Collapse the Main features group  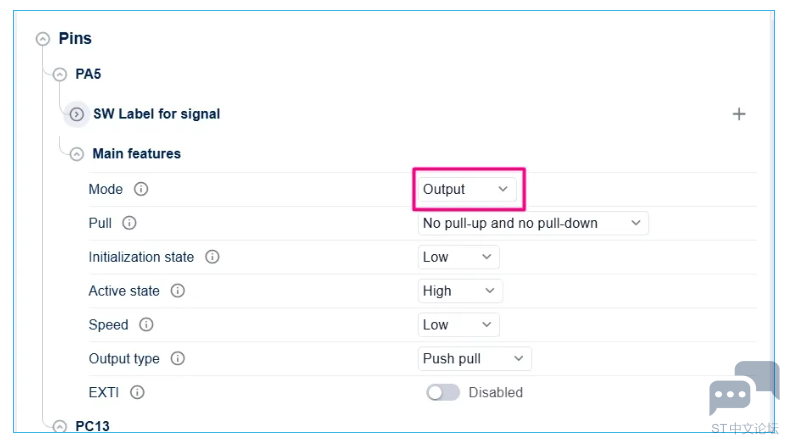click(x=76, y=154)
